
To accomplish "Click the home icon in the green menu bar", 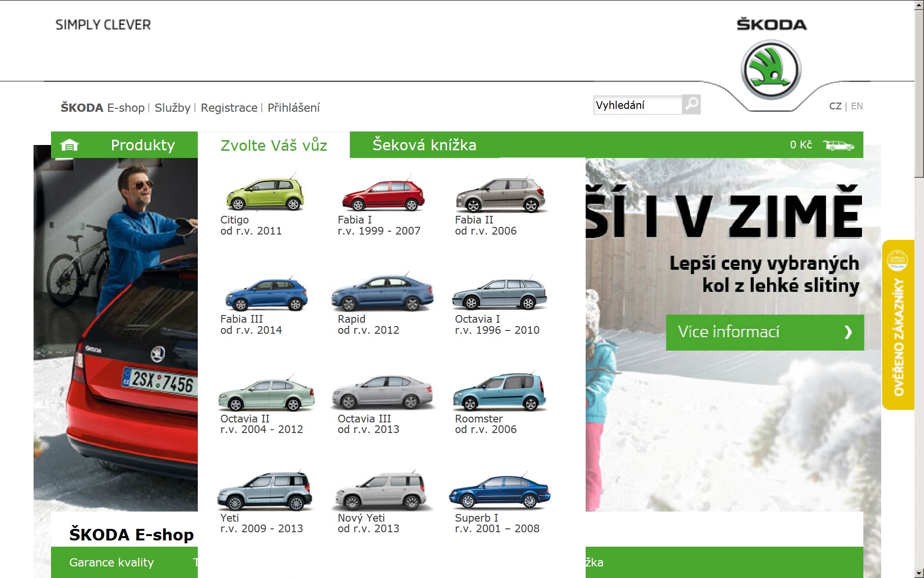I will tap(69, 145).
